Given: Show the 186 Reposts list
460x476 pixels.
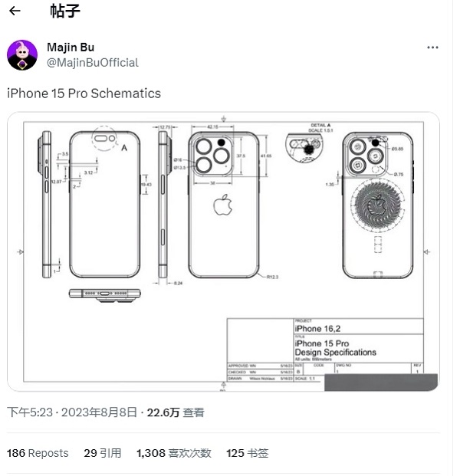Looking at the screenshot, I should 38,453.
